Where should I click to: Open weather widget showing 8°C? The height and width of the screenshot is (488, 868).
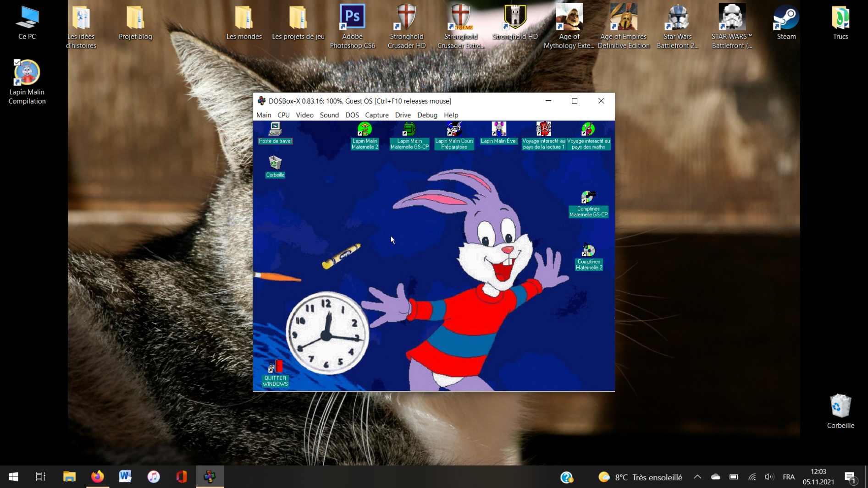click(640, 477)
